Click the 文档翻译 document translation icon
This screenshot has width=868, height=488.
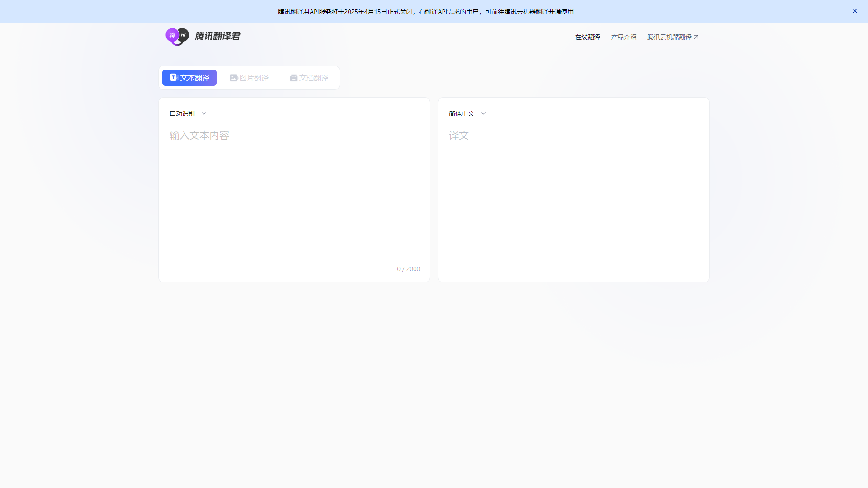(294, 77)
